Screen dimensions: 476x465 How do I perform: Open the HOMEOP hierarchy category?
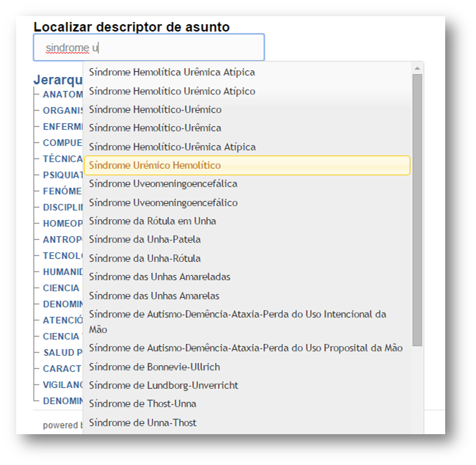pyautogui.click(x=63, y=224)
